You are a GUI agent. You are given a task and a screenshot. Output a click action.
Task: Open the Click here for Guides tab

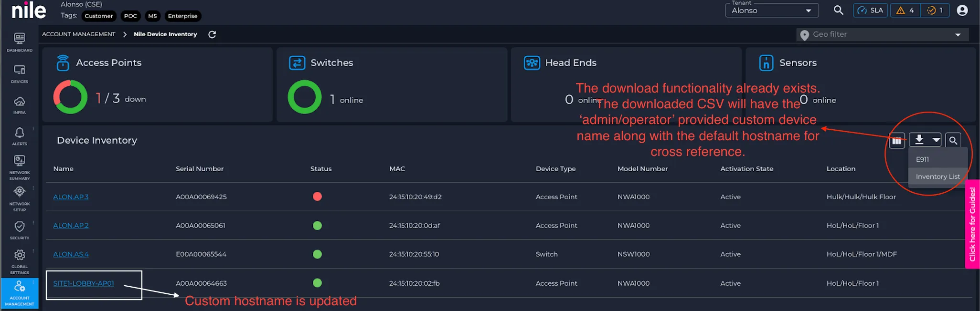click(x=972, y=224)
